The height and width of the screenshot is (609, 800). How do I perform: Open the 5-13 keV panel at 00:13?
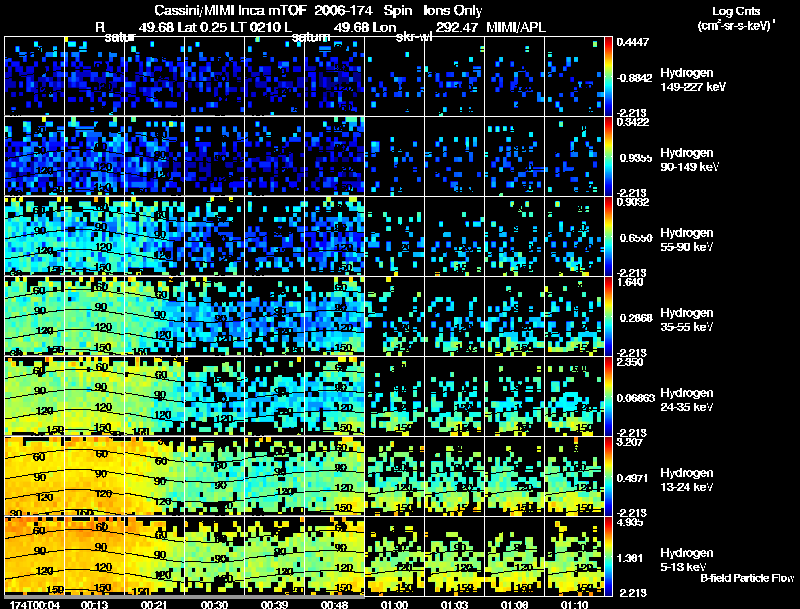94,556
